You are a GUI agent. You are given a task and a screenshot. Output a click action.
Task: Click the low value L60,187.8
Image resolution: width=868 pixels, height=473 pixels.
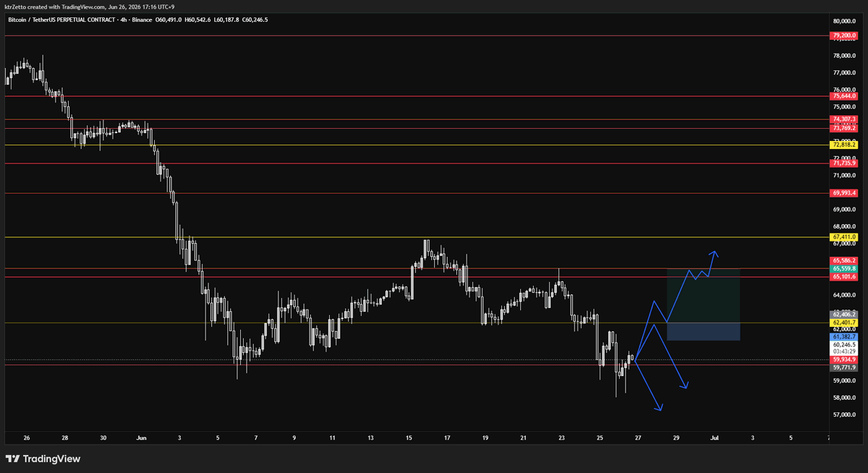228,20
